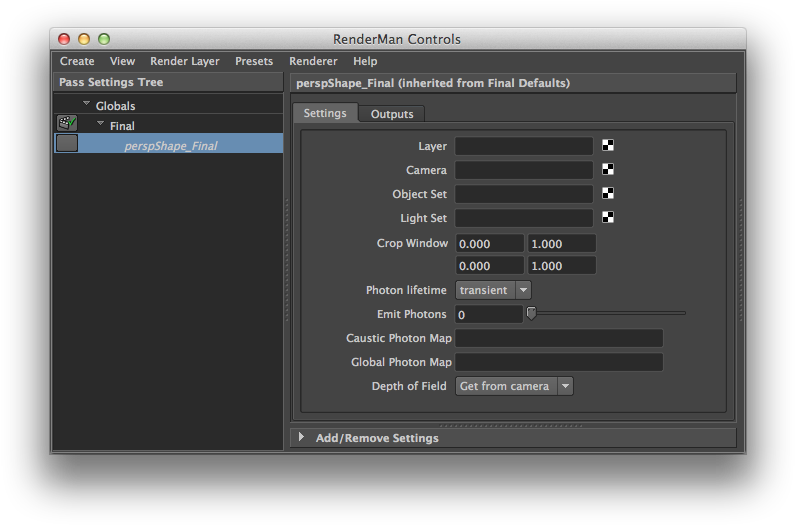Click the Global Photon Map field
The width and height of the screenshot is (795, 525).
click(x=559, y=362)
